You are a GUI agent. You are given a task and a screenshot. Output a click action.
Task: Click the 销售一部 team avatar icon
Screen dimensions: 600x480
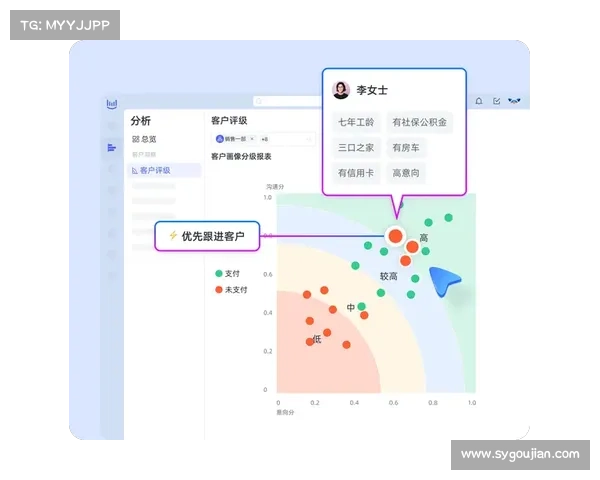(x=220, y=139)
